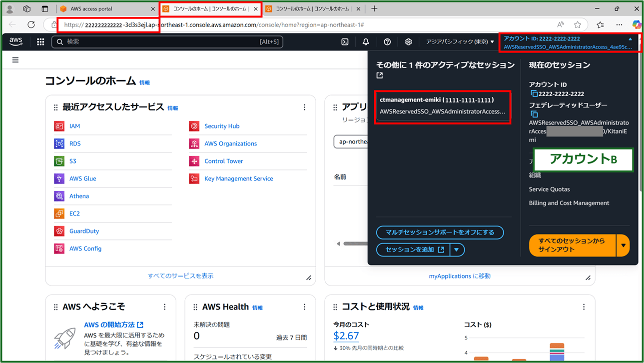Expand the sign out split-button arrow

click(x=623, y=245)
